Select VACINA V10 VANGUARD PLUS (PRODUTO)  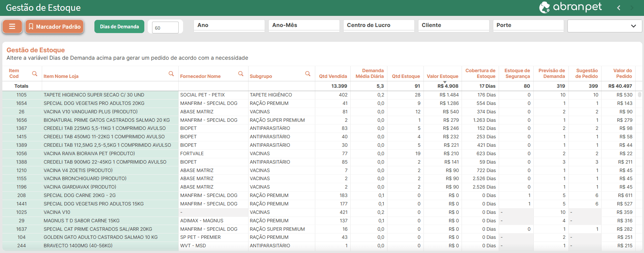(x=91, y=112)
